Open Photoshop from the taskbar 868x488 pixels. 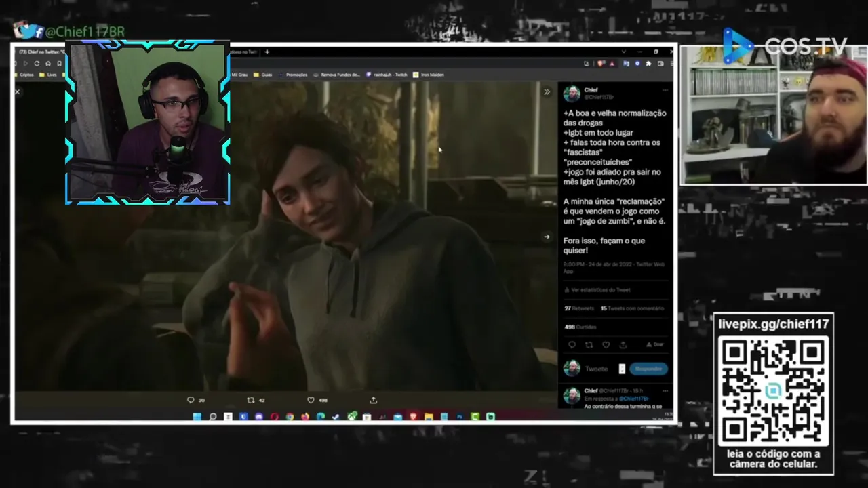(x=460, y=417)
